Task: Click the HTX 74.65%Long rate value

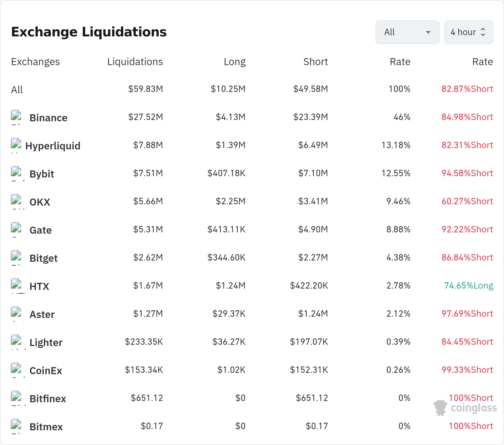Action: click(x=469, y=285)
